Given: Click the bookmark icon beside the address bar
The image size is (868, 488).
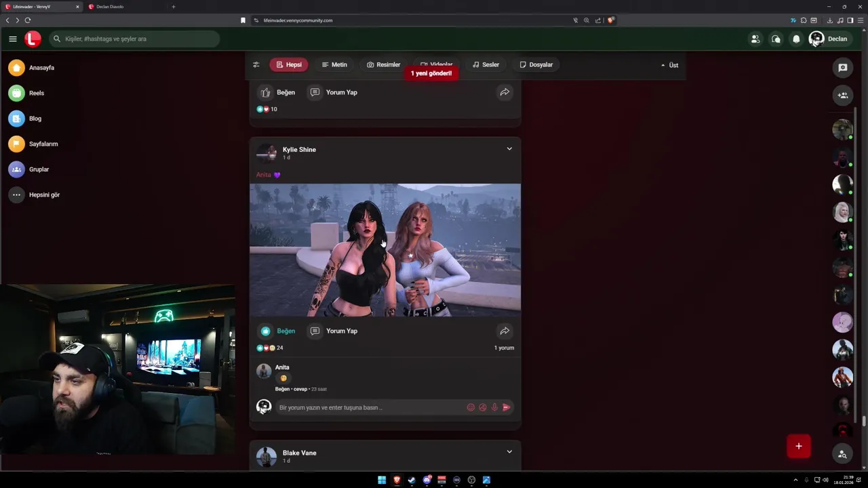Looking at the screenshot, I should [x=243, y=20].
